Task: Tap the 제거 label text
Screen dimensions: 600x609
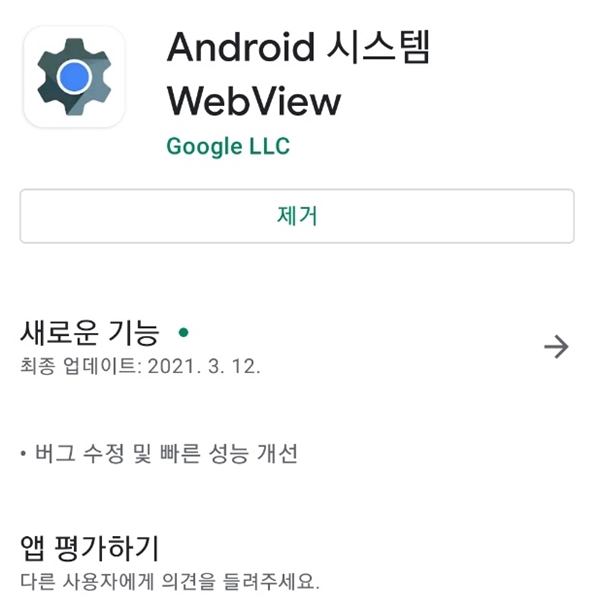Action: (297, 216)
